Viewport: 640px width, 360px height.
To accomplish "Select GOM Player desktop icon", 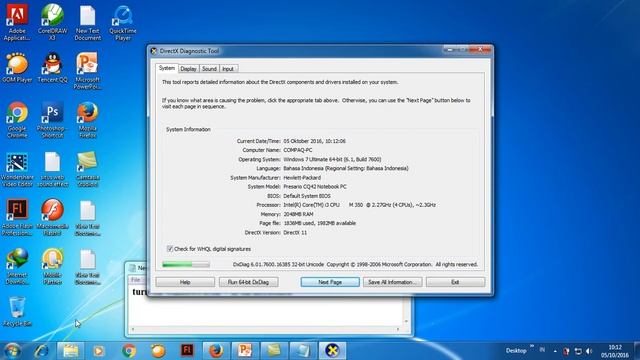I will click(x=17, y=68).
